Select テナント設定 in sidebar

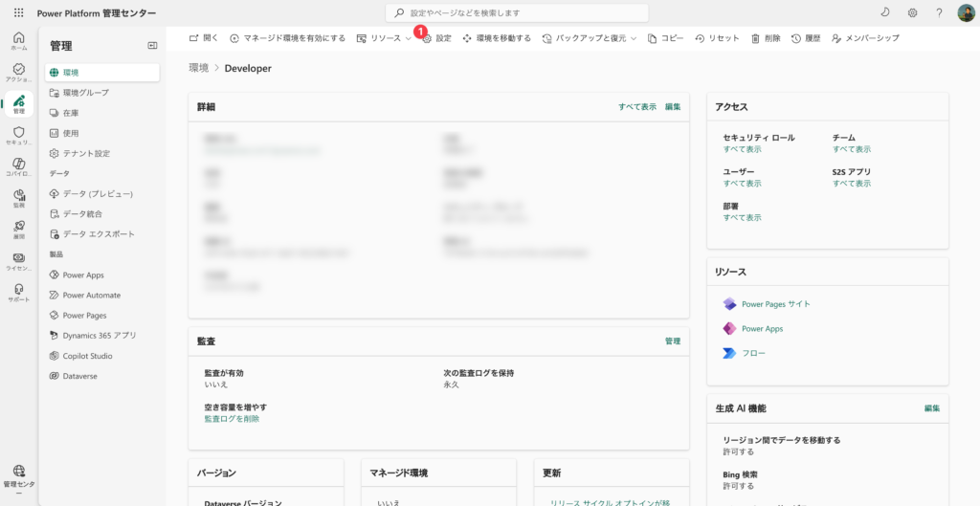click(x=86, y=153)
